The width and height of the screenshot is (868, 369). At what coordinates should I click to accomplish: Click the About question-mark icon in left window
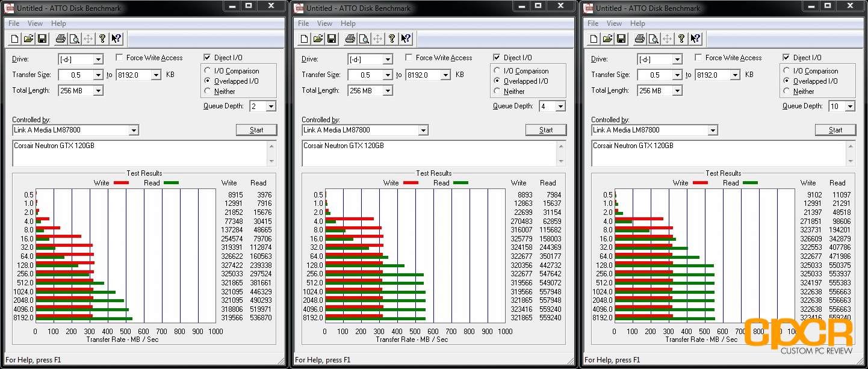(x=102, y=39)
